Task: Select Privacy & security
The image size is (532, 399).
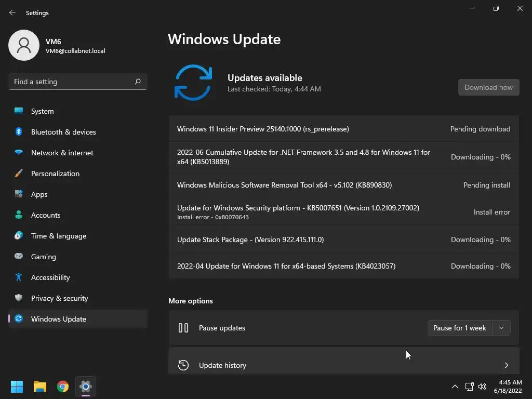Action: coord(78,298)
